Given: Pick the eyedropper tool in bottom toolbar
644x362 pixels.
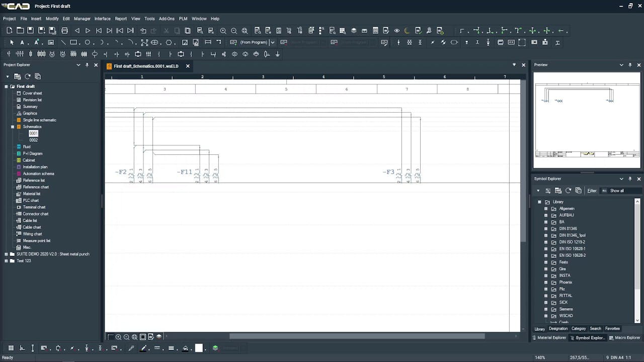Looking at the screenshot, I should [x=132, y=348].
